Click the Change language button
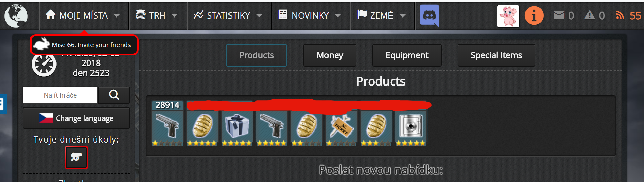Viewport: 644px width, 182px height. click(76, 118)
